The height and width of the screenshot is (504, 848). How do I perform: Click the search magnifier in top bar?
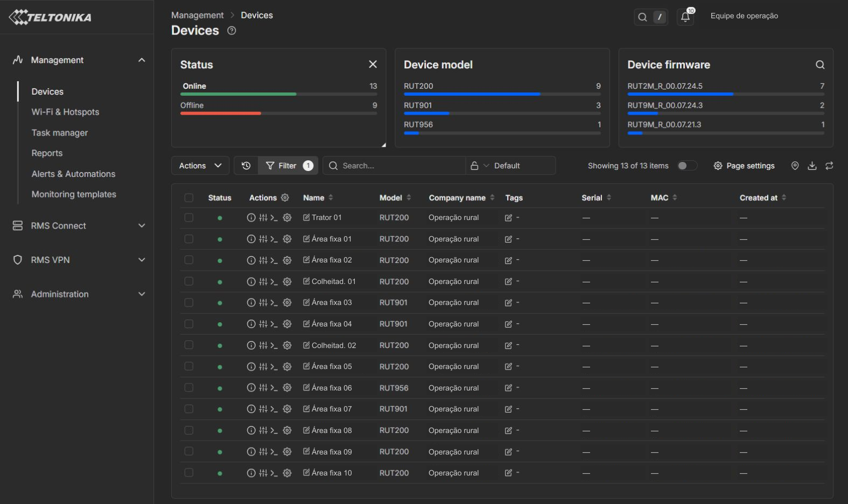click(x=642, y=17)
